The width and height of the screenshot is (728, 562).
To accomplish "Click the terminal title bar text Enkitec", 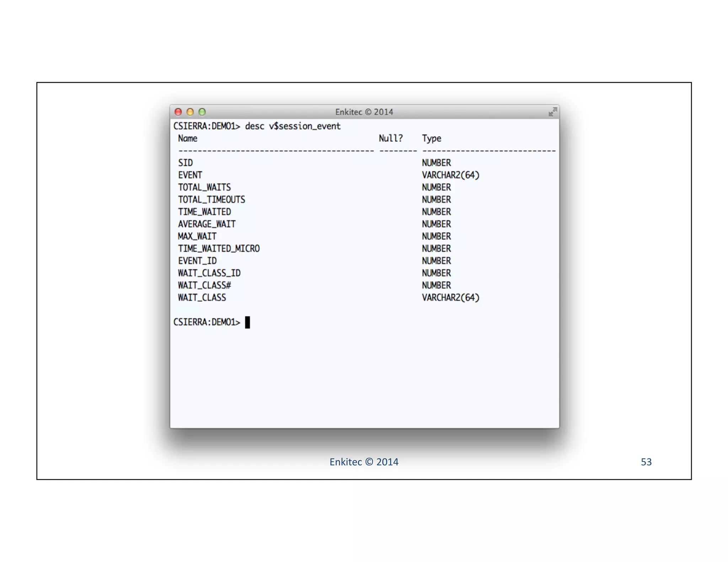I will click(x=364, y=112).
